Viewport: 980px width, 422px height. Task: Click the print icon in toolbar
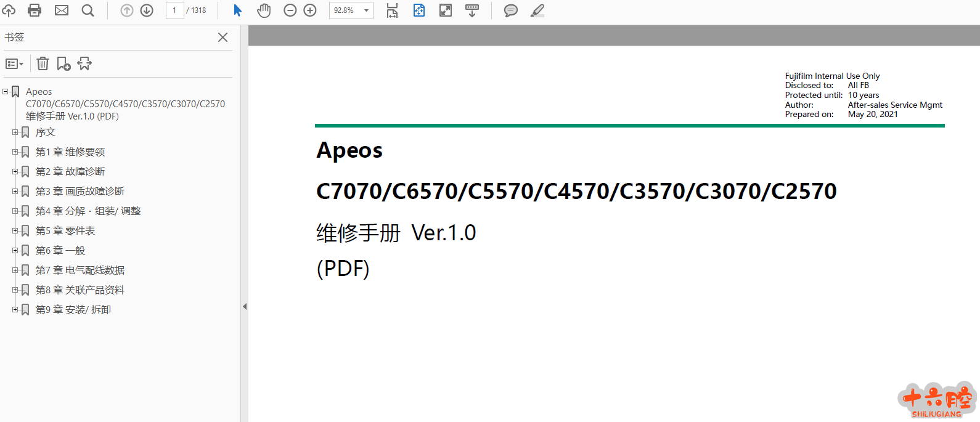tap(35, 10)
